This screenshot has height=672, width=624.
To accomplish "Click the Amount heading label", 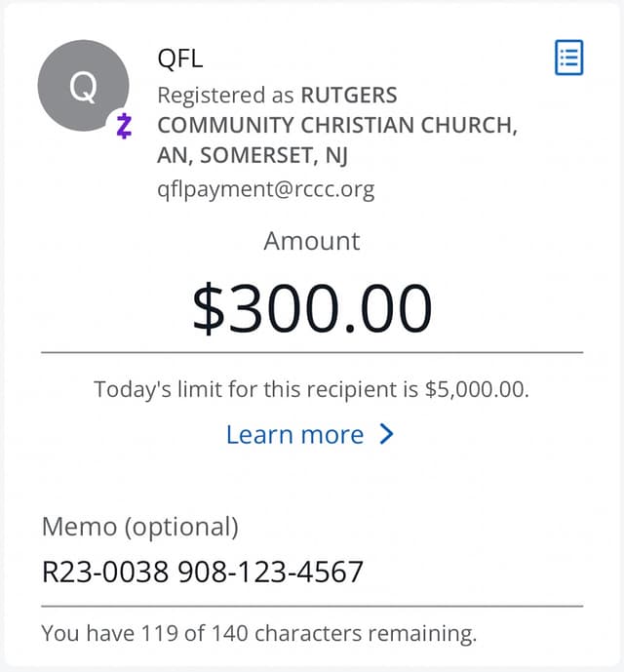I will coord(311,241).
